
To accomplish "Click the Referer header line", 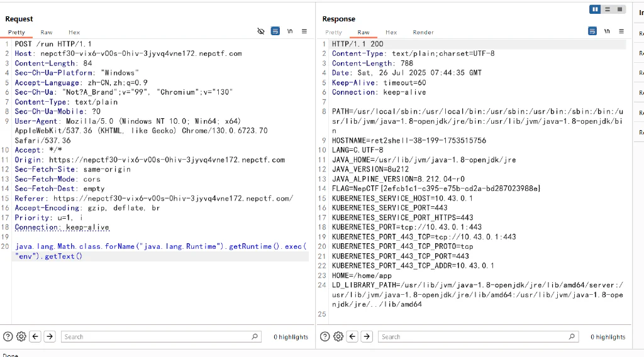I will 154,198.
